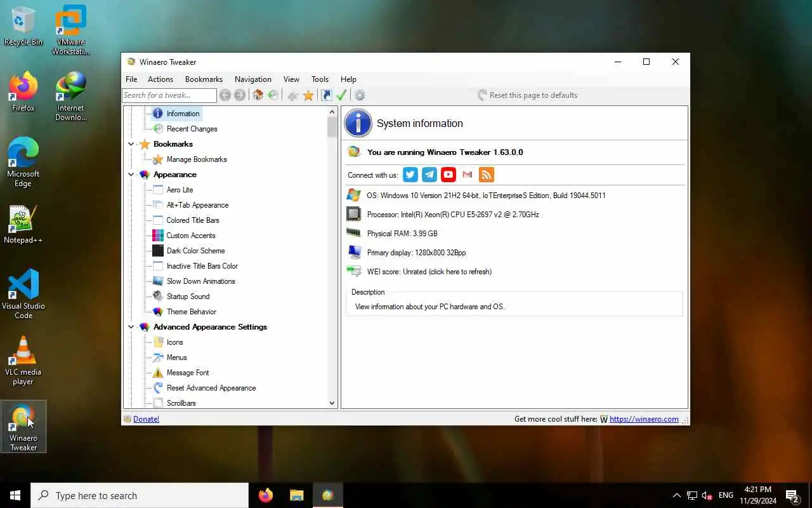Click the Dark Color Scheme black icon
812x508 pixels.
(x=158, y=251)
